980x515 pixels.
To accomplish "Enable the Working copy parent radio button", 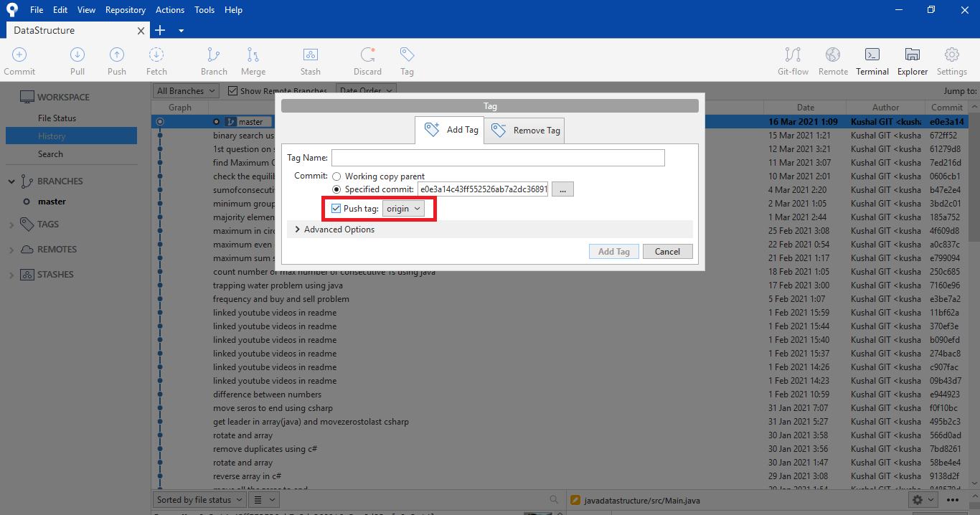I will tap(336, 176).
